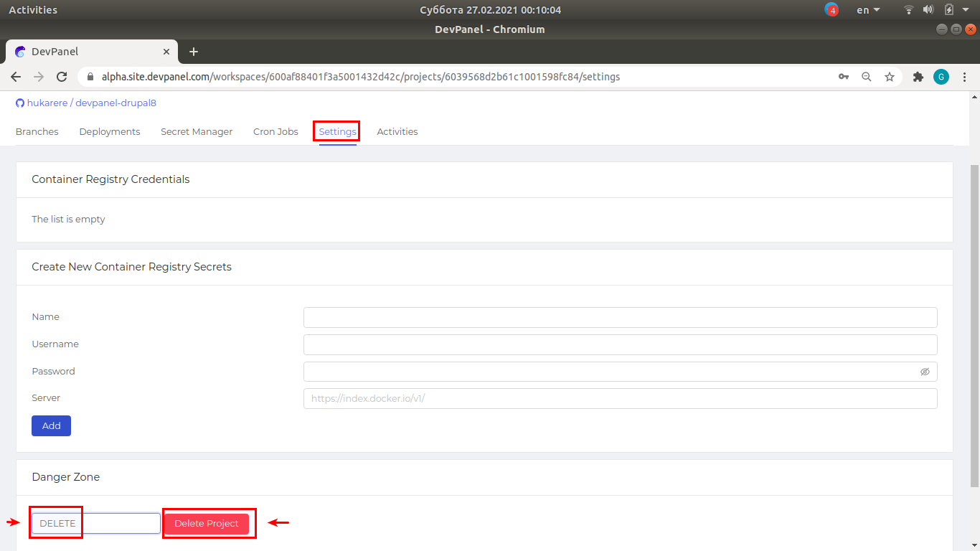Click the page vertical scrollbar
The height and width of the screenshot is (551, 980).
974,323
